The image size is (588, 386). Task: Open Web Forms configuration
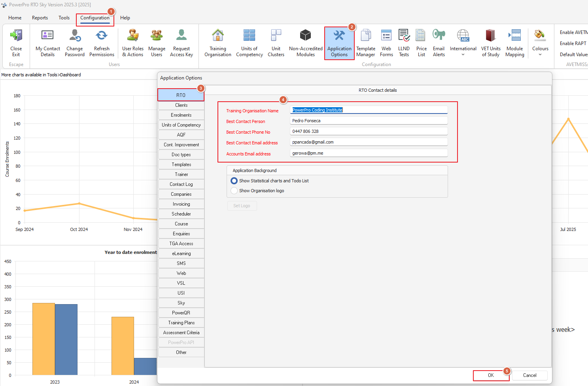[x=386, y=43]
